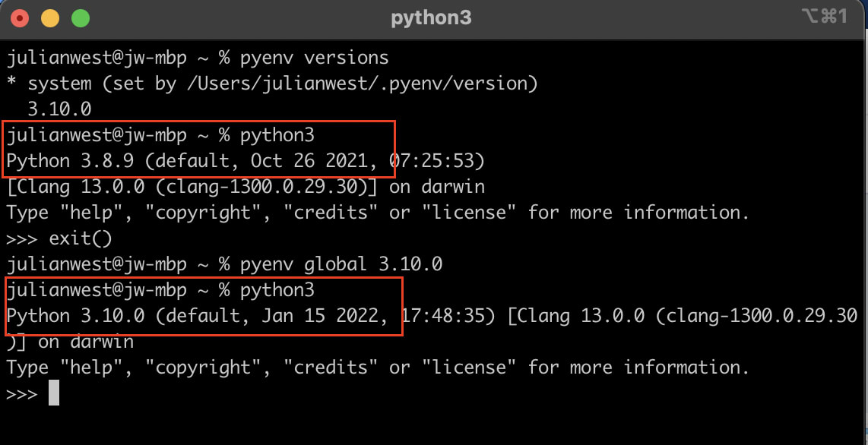Click the red traffic-light circle
The height and width of the screenshot is (445, 868).
(x=21, y=17)
